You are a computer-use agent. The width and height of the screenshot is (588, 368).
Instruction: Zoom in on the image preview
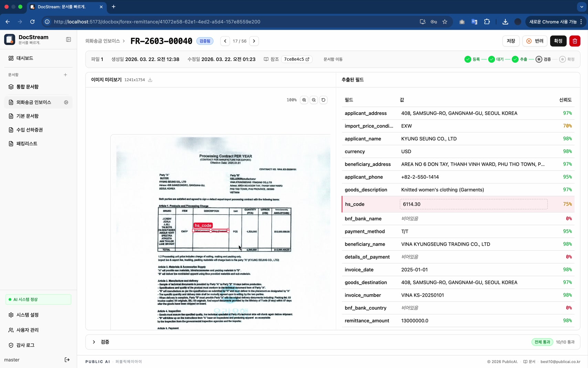[x=304, y=100]
